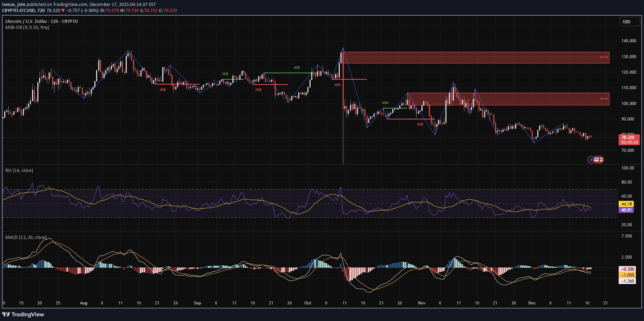Click the Dec label on the time axis
The image size is (644, 321).
[532, 303]
